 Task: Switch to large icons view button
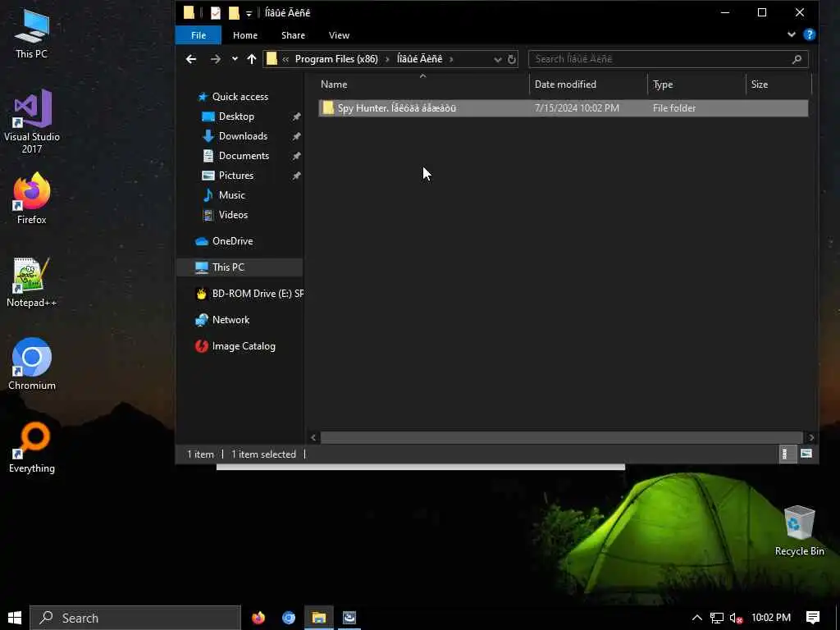[806, 454]
